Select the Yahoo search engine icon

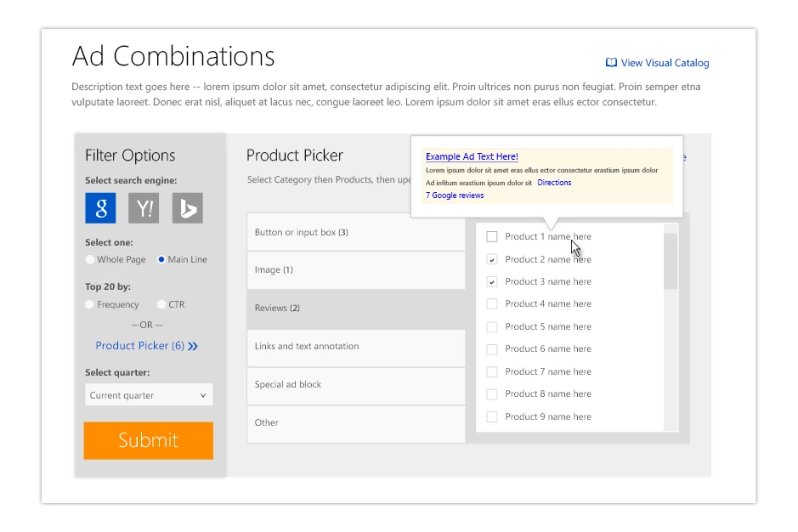pos(144,208)
